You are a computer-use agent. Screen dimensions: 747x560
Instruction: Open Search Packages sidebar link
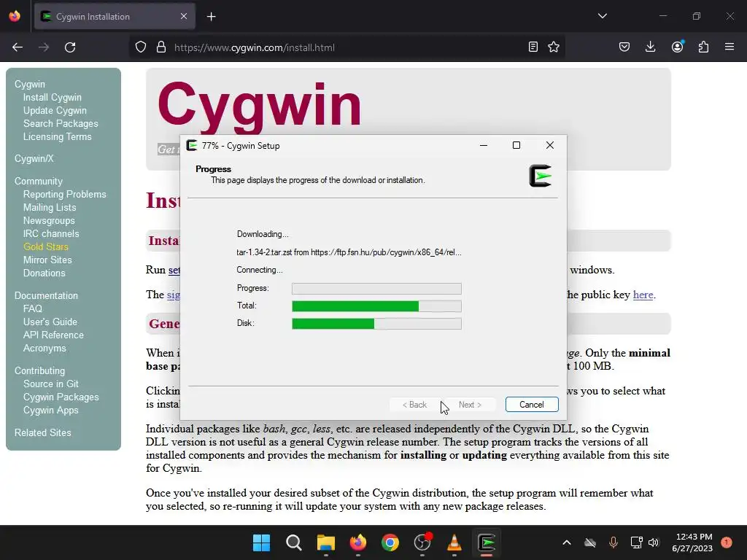pos(61,123)
